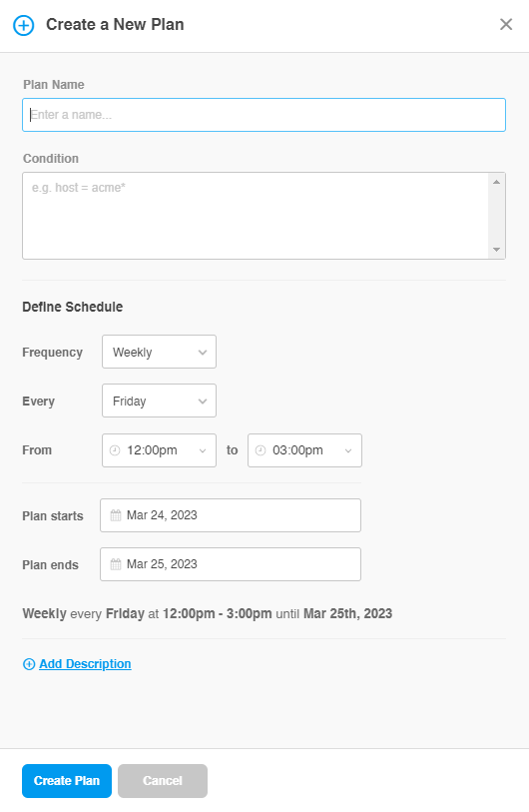This screenshot has height=812, width=529.
Task: Close the Create a New Plan dialog
Action: 506,24
